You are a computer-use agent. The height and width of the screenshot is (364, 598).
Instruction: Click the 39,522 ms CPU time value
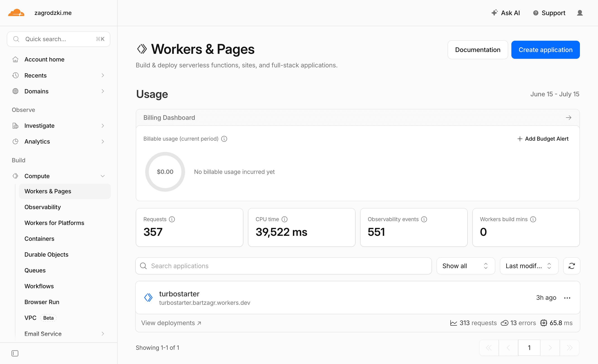coord(281,232)
